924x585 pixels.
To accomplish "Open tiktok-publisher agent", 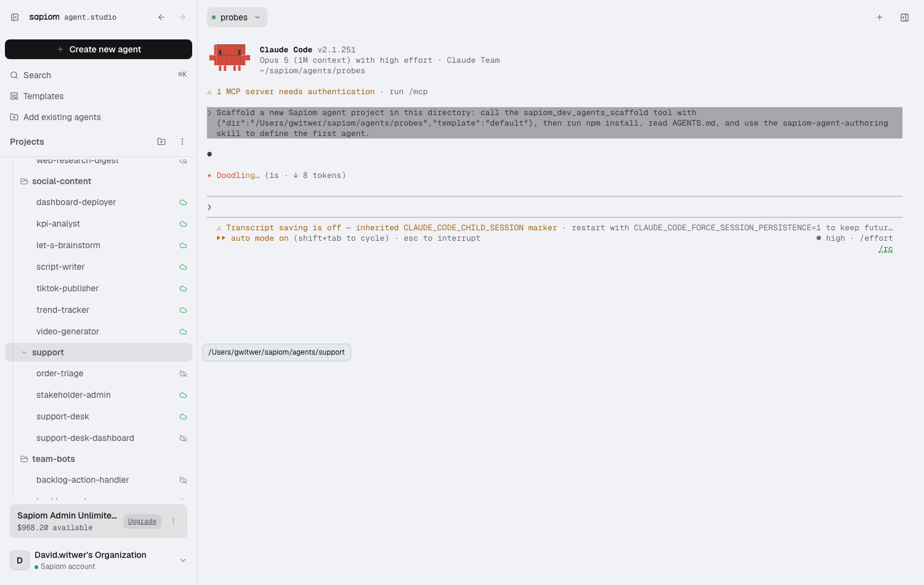I will (x=67, y=288).
